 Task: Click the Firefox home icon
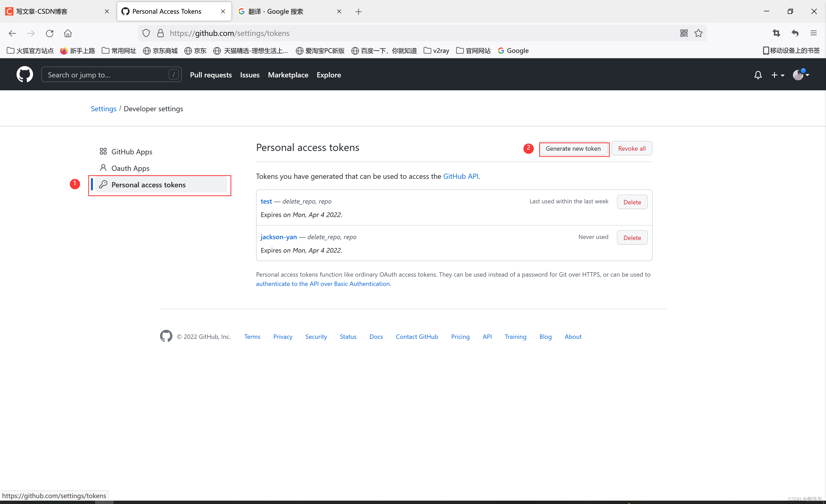tap(68, 33)
